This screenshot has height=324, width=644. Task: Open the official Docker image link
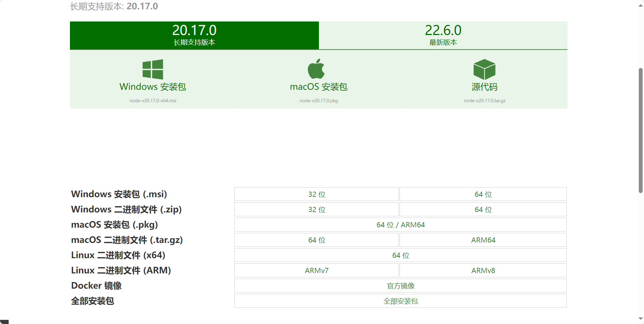point(400,286)
